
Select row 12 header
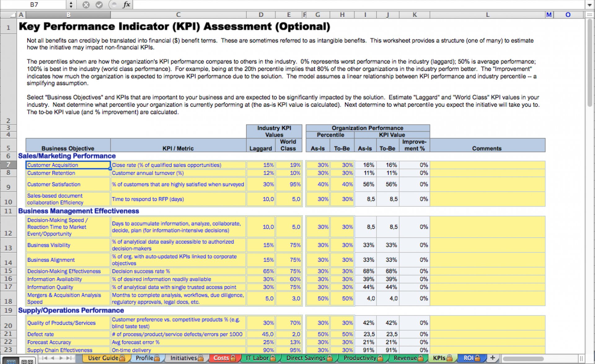(x=8, y=227)
